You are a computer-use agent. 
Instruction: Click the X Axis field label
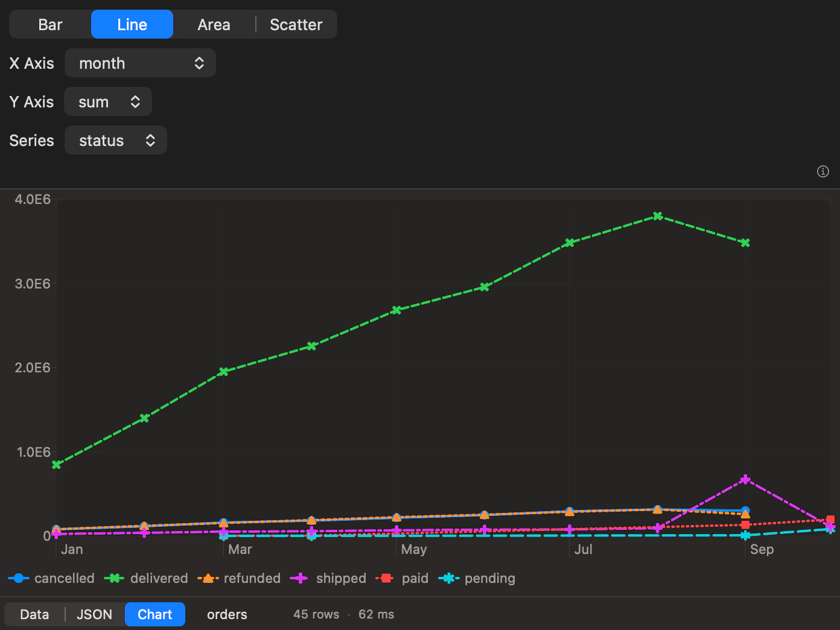point(32,63)
